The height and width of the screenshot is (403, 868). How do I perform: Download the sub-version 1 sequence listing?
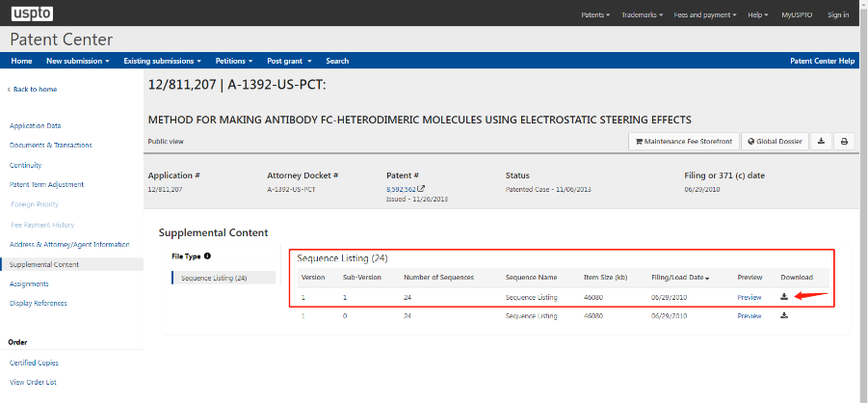(x=784, y=297)
